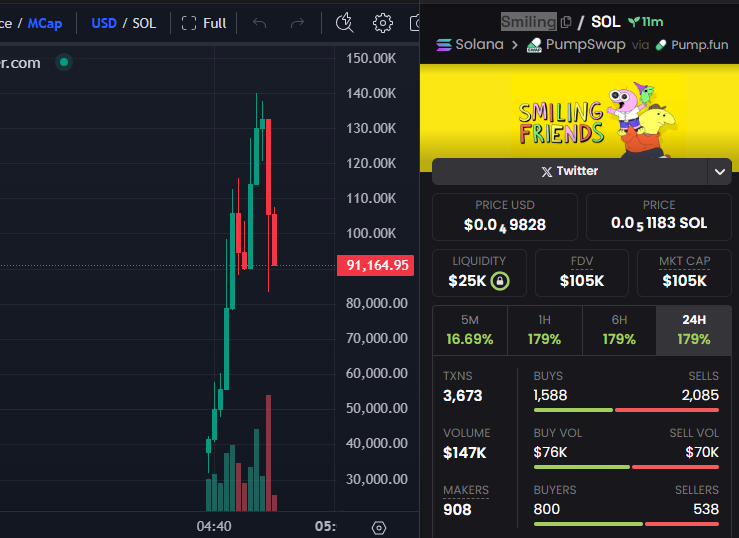Screen dimensions: 739x538
Task: Click the buyers versus sellers ratio bar
Action: (x=626, y=524)
